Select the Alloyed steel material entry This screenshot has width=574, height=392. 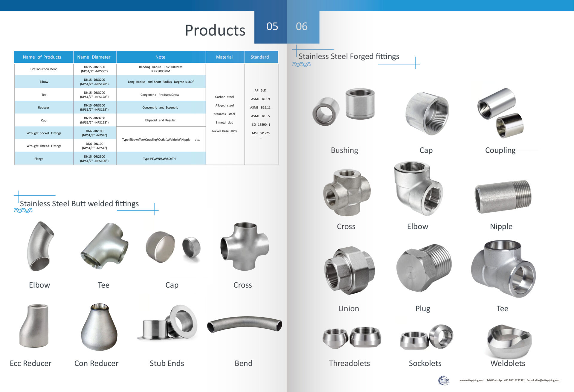[x=225, y=105]
